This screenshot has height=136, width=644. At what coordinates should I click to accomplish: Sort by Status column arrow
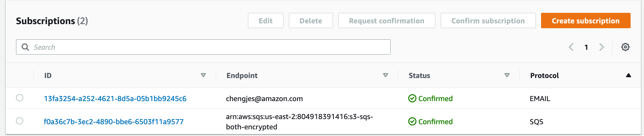pyautogui.click(x=507, y=75)
